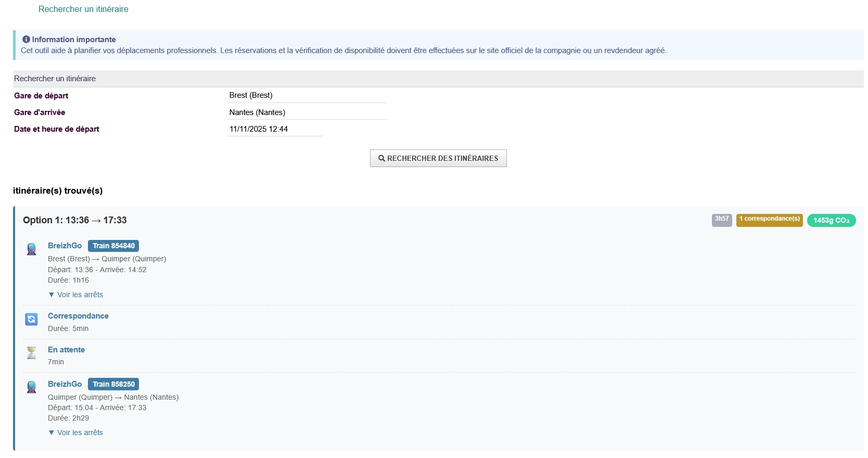Click the Gare d'arrivée field with Nantes
The height and width of the screenshot is (458, 868).
coord(307,112)
